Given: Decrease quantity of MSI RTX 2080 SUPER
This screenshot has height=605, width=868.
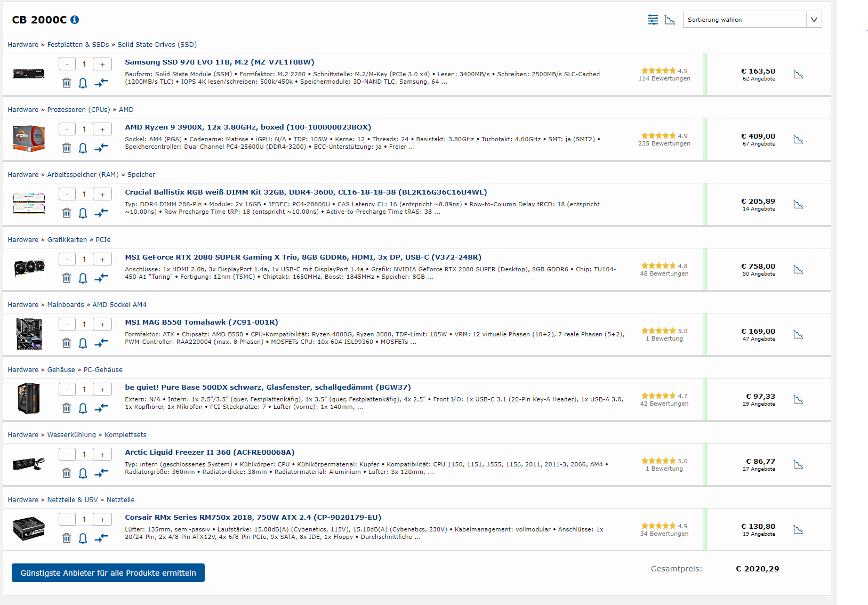Looking at the screenshot, I should pos(67,259).
